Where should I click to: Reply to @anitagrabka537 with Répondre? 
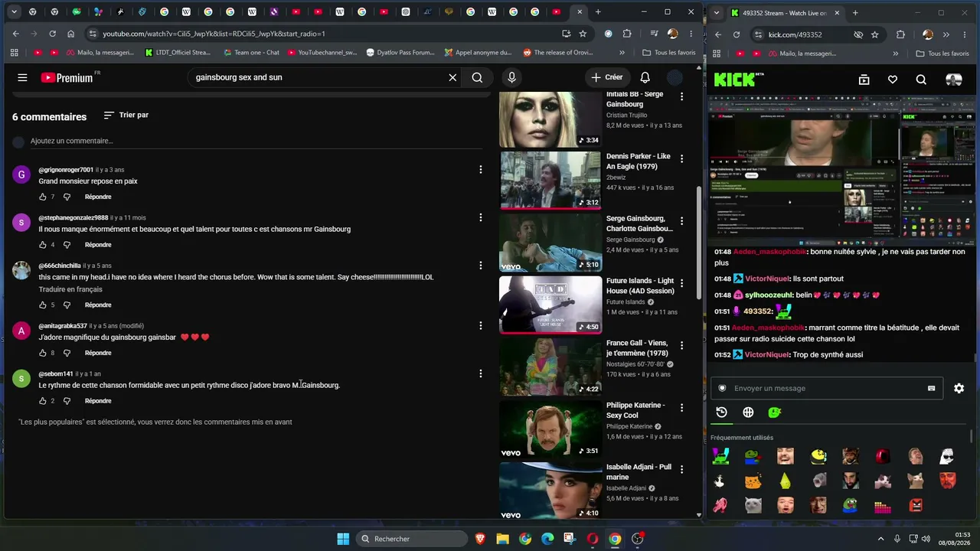[x=98, y=353]
